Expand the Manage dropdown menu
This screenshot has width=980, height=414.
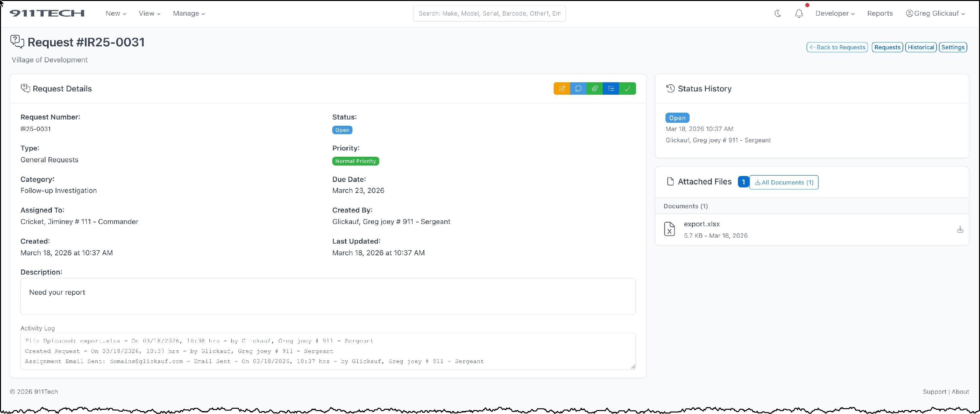189,14
